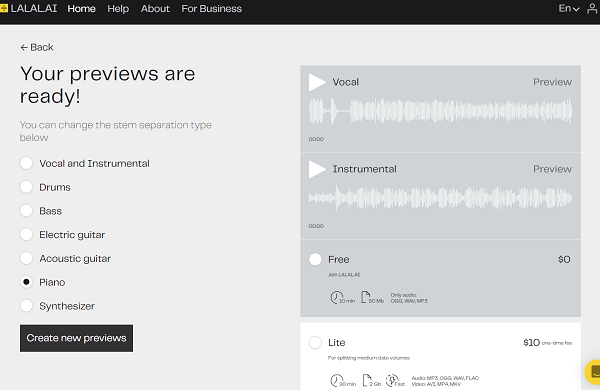
Task: Open the En language dropdown
Action: click(569, 8)
